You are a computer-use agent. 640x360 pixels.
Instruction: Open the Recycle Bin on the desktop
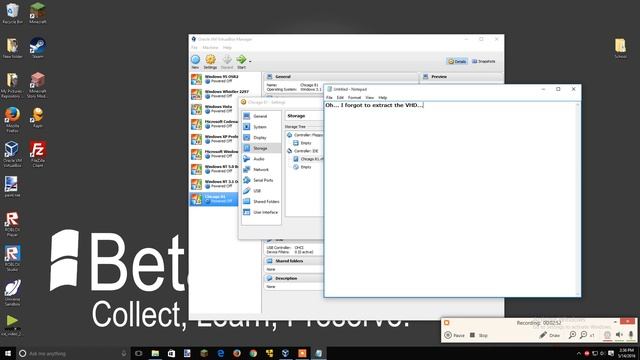coord(12,13)
